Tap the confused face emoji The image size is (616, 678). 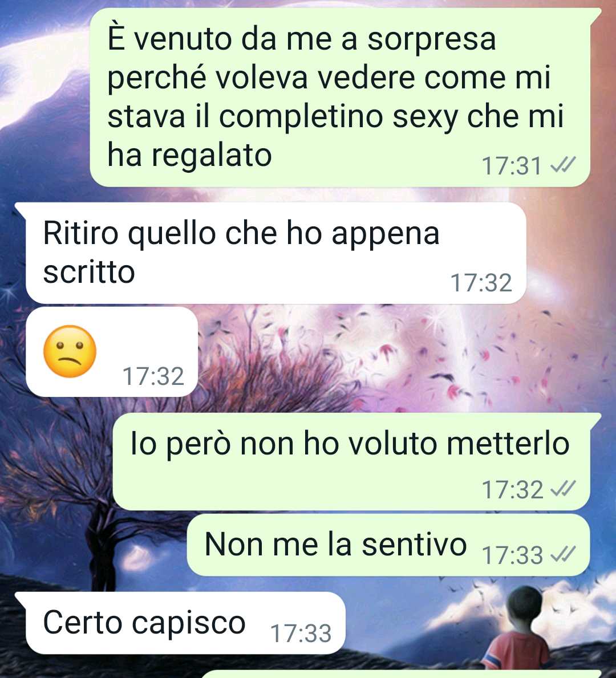(x=70, y=351)
